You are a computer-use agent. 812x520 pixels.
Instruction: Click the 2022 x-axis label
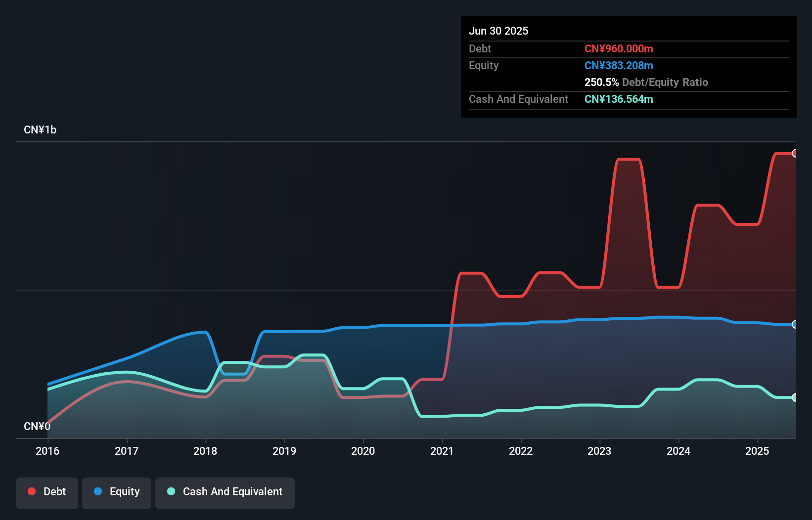coord(521,451)
